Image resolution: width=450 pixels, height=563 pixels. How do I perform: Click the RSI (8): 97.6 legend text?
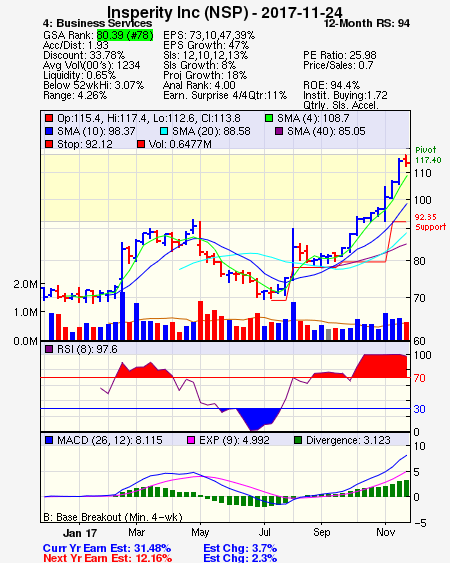click(87, 349)
